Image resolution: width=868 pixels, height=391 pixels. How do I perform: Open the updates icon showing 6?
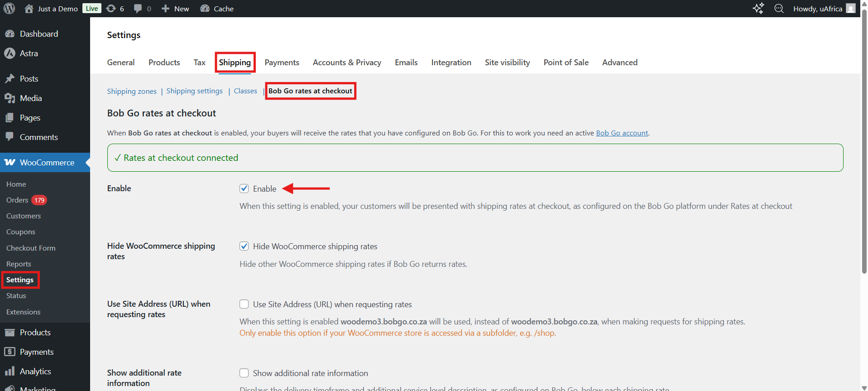tap(111, 9)
